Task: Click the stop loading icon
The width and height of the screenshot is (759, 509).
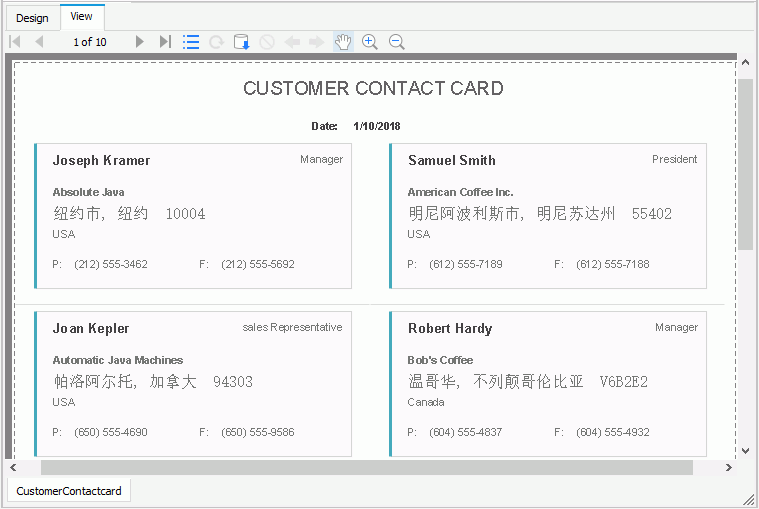Action: click(267, 42)
